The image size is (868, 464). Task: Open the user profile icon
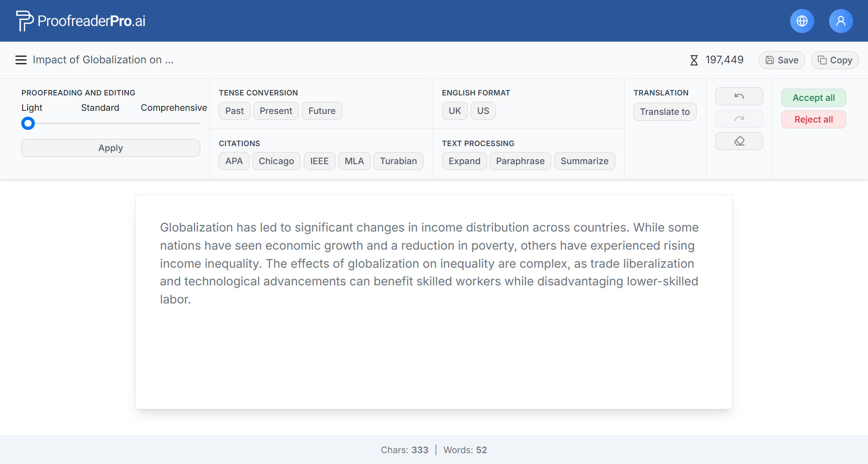click(x=840, y=21)
